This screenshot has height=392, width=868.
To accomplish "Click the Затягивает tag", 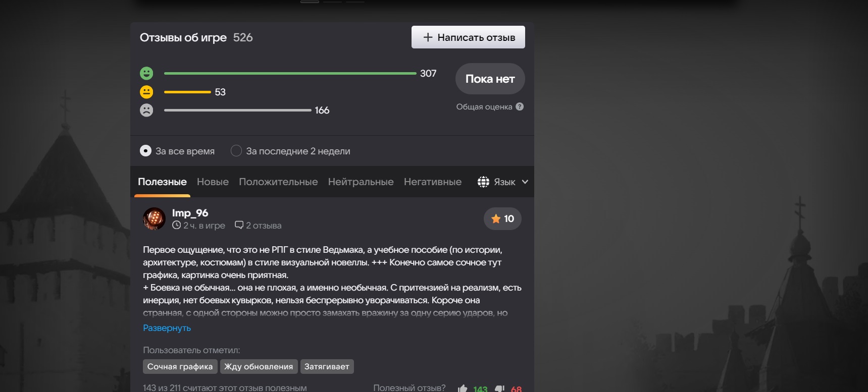I will point(327,366).
